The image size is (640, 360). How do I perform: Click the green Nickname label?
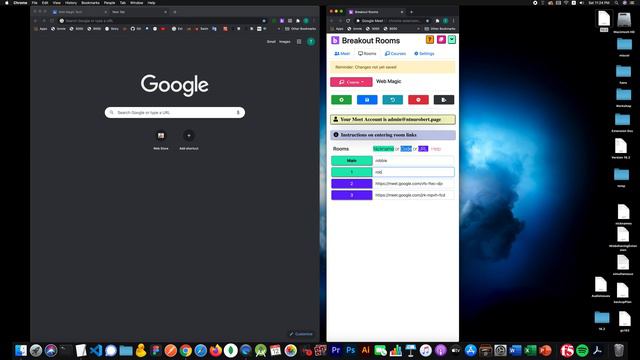[x=383, y=149]
